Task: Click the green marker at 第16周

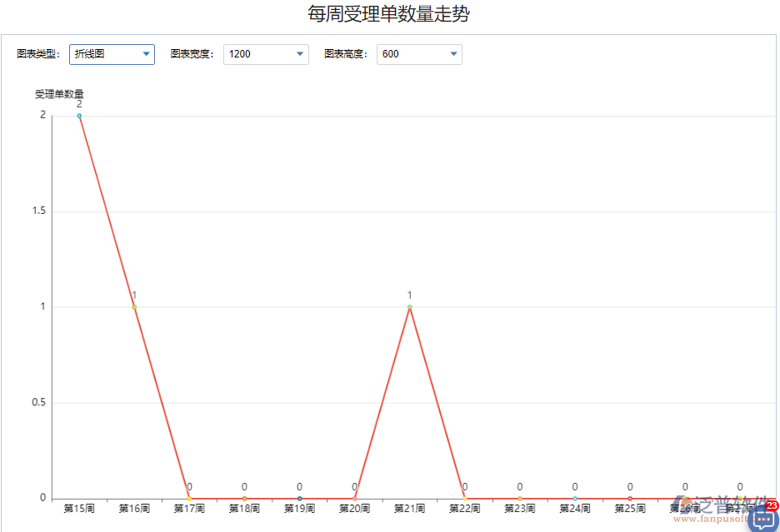Action: coord(134,307)
